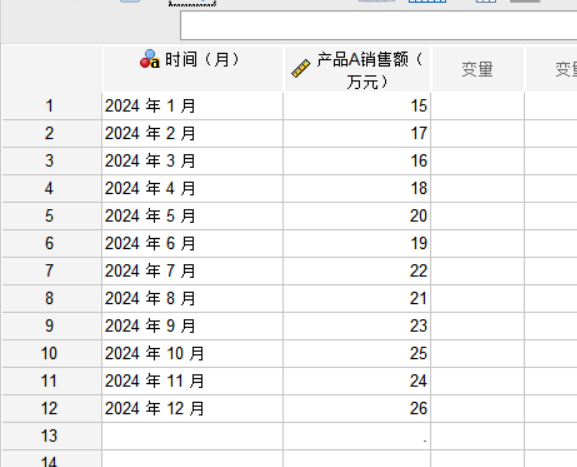Click cell '2024 年 7 月'
The width and height of the screenshot is (577, 467).
[192, 271]
